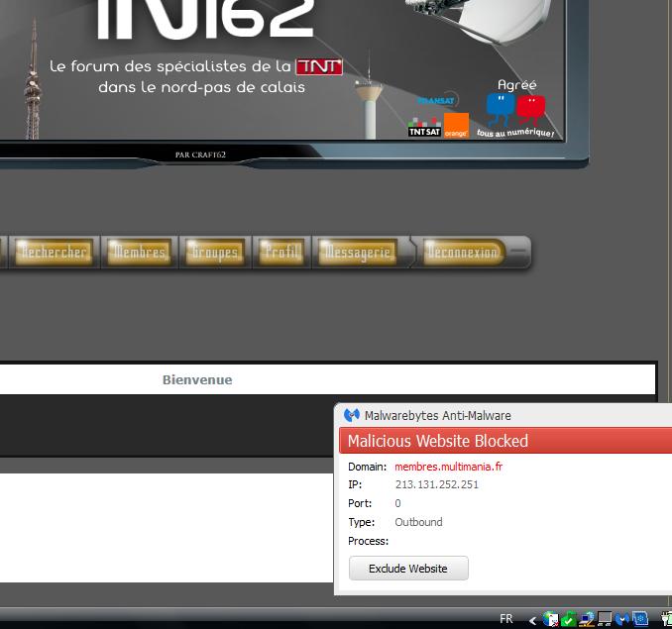Click the Exclude Website button
Image resolution: width=672 pixels, height=629 pixels.
(408, 569)
